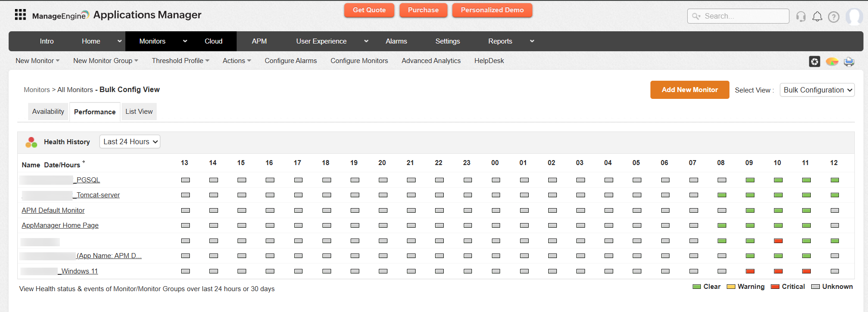Click Windows 11 red status at hour 09
868x312 pixels.
[x=750, y=271]
